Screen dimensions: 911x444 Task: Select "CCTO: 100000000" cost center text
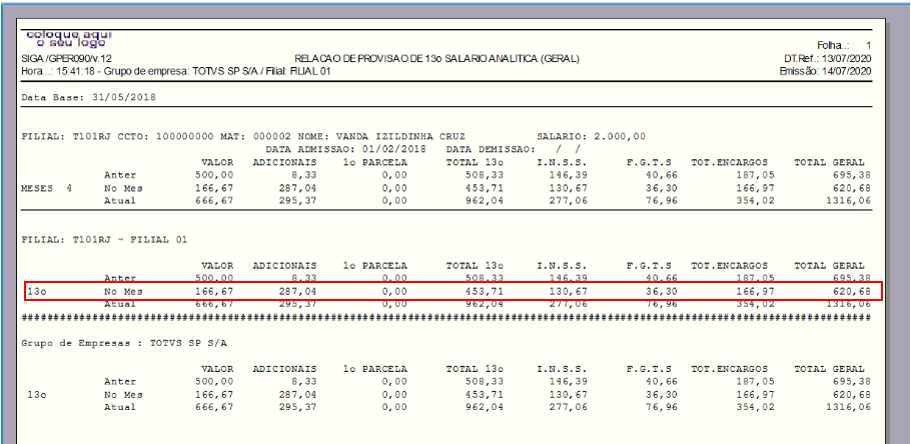166,137
